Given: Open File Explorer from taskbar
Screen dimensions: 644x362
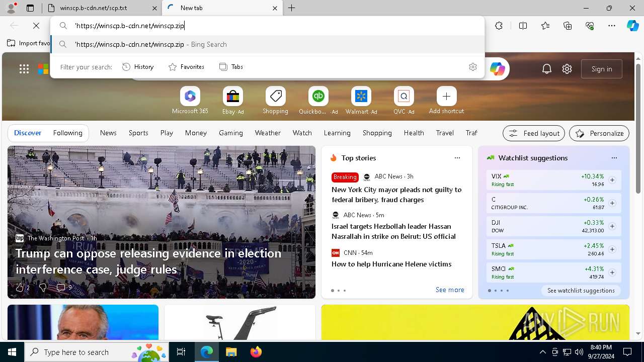Looking at the screenshot, I should tap(231, 352).
